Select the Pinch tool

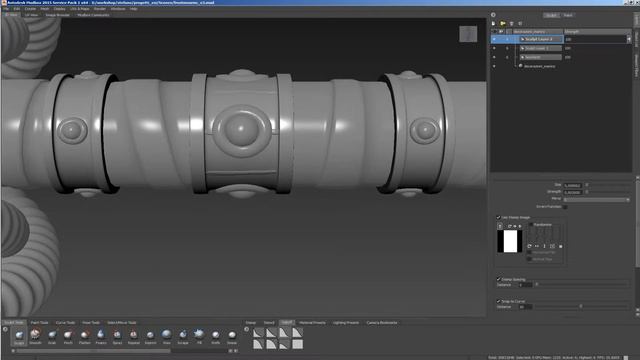click(x=68, y=336)
